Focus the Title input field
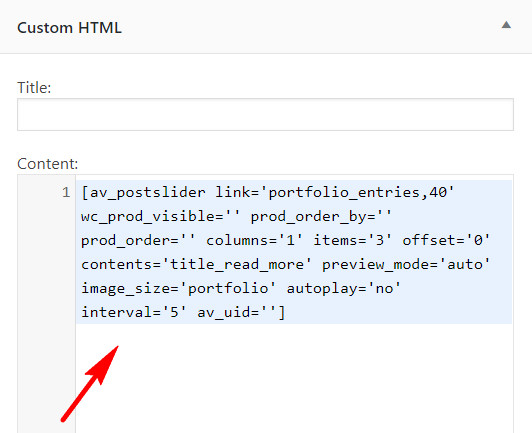 click(265, 114)
